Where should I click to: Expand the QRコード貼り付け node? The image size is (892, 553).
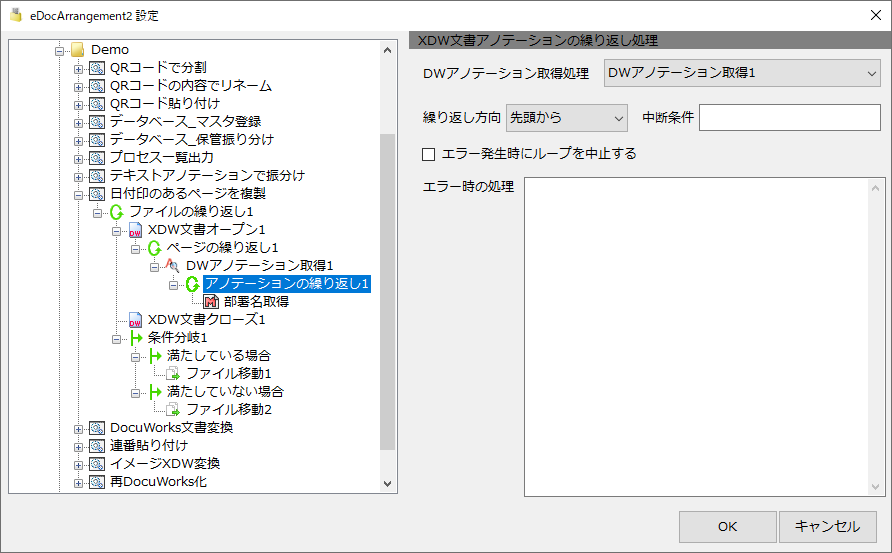click(x=79, y=105)
